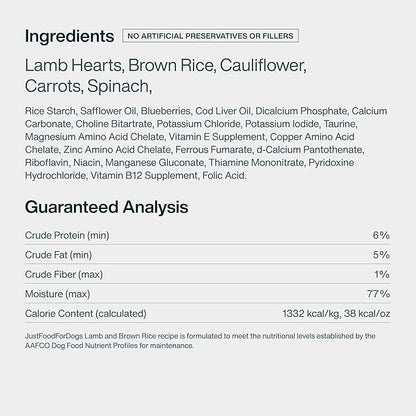The image size is (416, 416).
Task: Click the Cod Liver Oil text
Action: (223, 111)
